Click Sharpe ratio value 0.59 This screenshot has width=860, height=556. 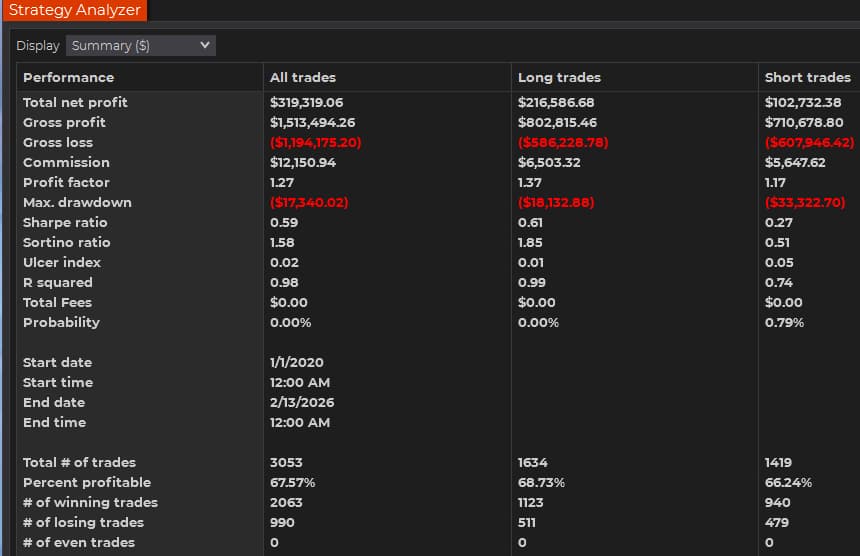click(x=284, y=223)
